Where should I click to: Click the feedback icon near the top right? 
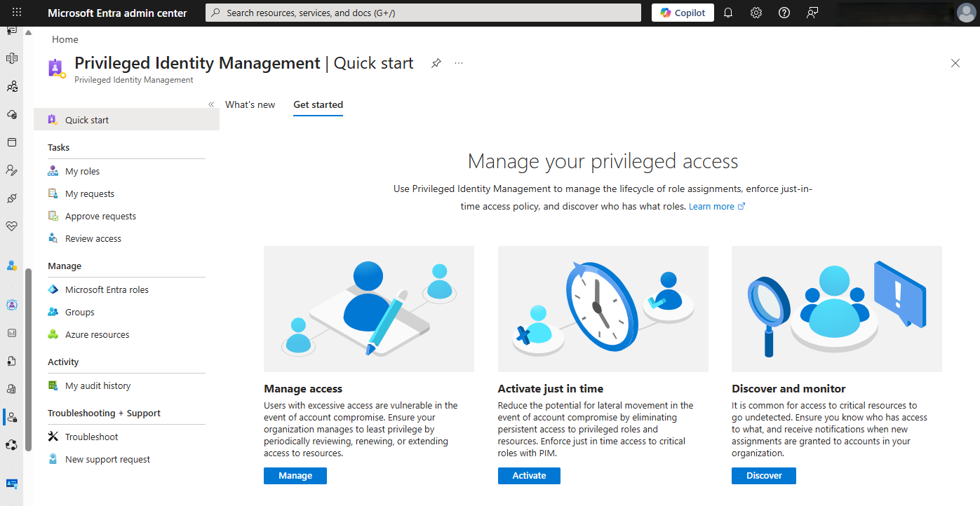coord(812,12)
